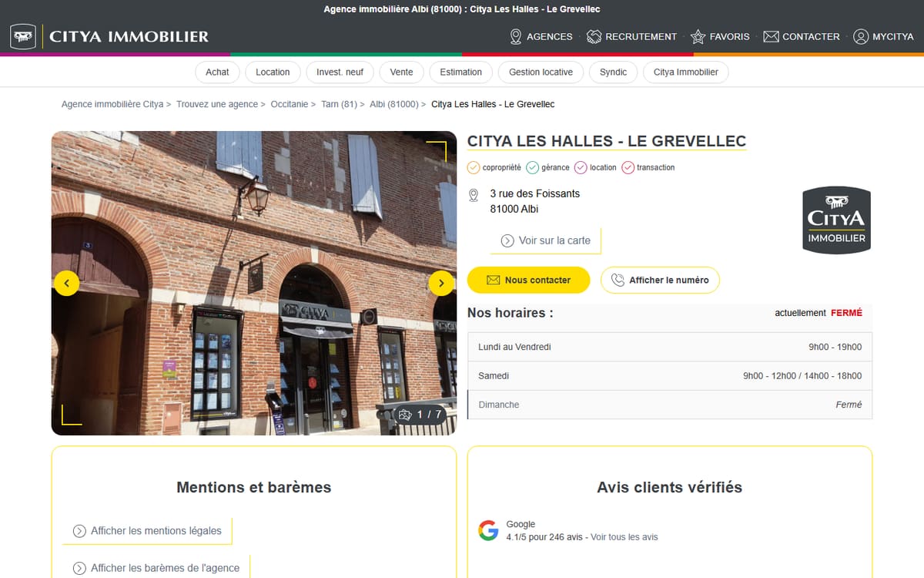Open the Achat menu
Viewport: 924px width, 578px height.
[217, 72]
